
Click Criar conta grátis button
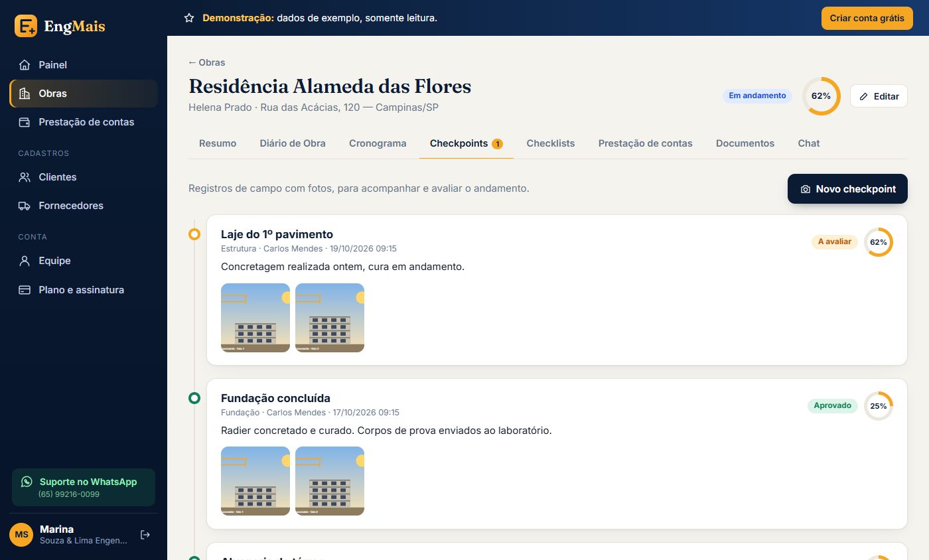coord(867,18)
